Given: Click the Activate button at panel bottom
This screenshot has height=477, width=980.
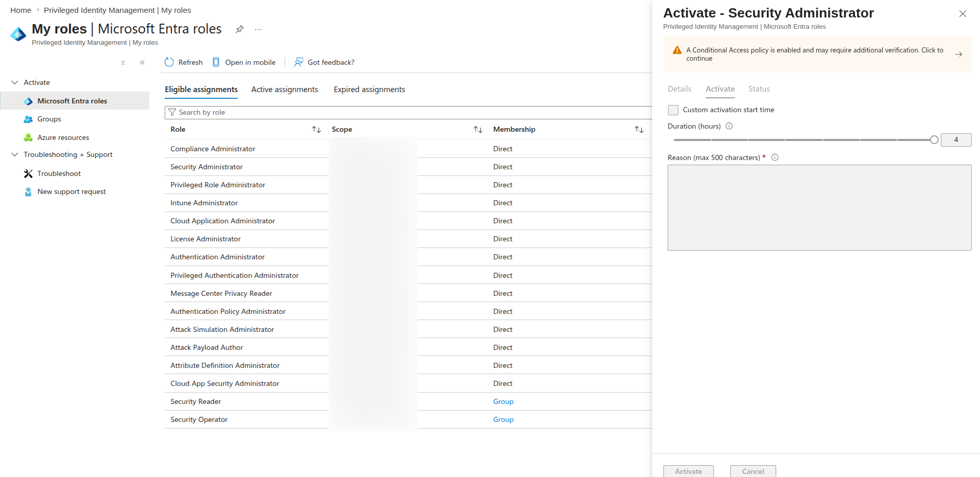Looking at the screenshot, I should pos(689,471).
